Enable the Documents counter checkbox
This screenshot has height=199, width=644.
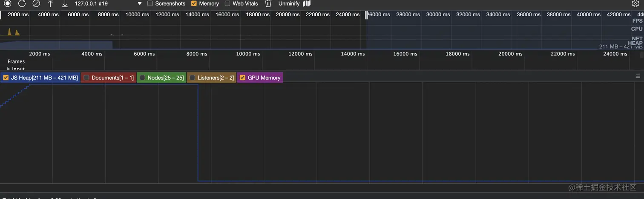(86, 78)
